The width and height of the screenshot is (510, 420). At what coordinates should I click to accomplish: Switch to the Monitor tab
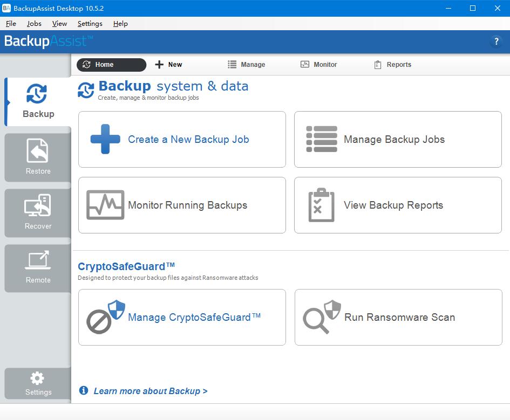pos(318,65)
